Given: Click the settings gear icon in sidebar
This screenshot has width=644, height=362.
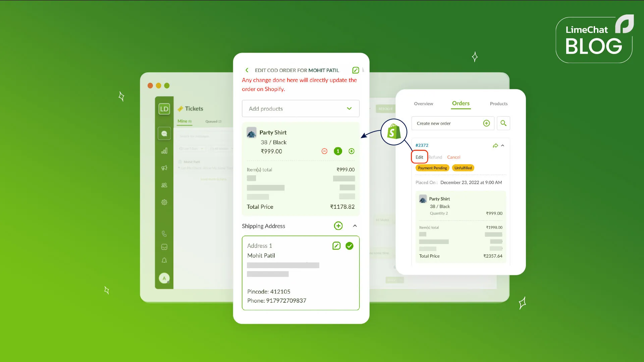Looking at the screenshot, I should pyautogui.click(x=164, y=202).
